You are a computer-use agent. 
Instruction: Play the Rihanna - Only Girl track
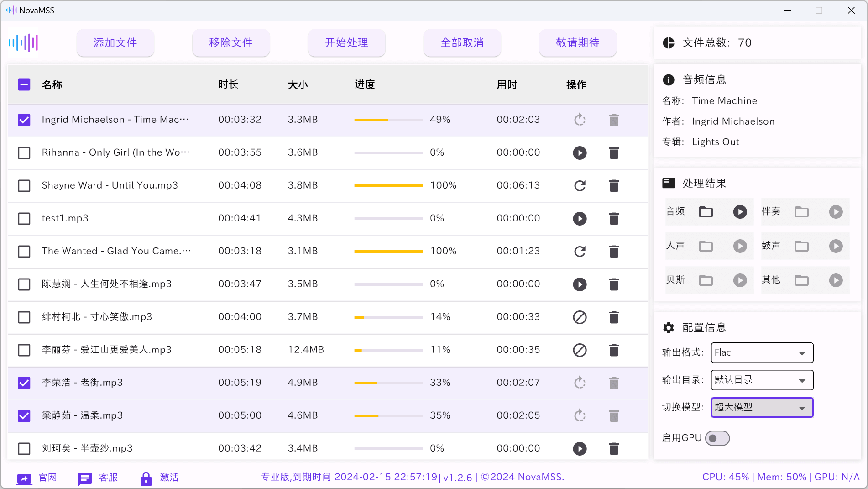[x=580, y=153]
